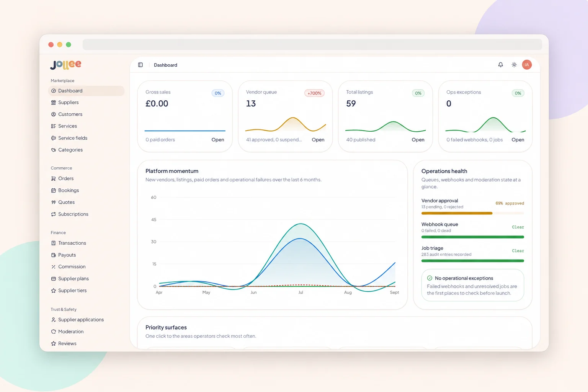Click the Categories tag icon
The width and height of the screenshot is (588, 392).
(x=54, y=150)
